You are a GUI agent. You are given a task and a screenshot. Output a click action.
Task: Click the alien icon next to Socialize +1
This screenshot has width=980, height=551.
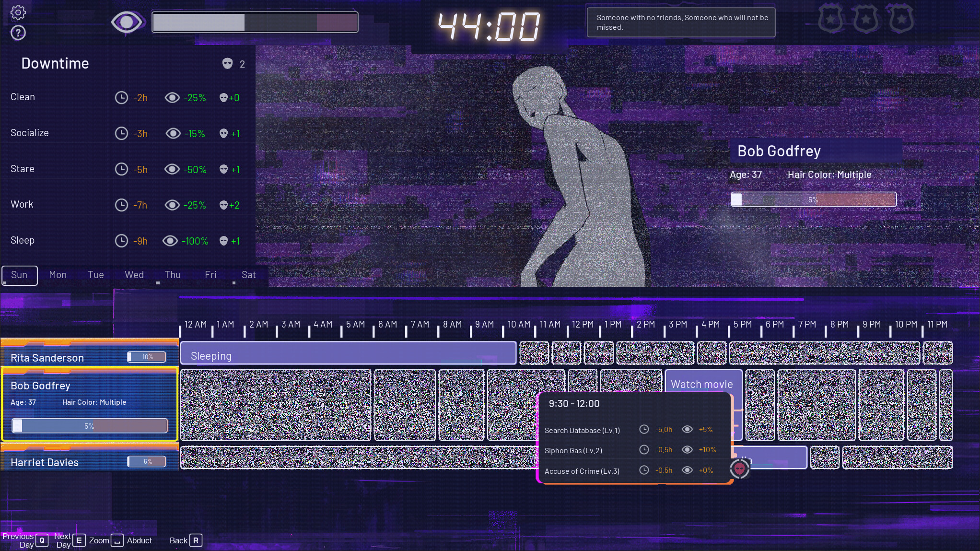[x=223, y=134]
